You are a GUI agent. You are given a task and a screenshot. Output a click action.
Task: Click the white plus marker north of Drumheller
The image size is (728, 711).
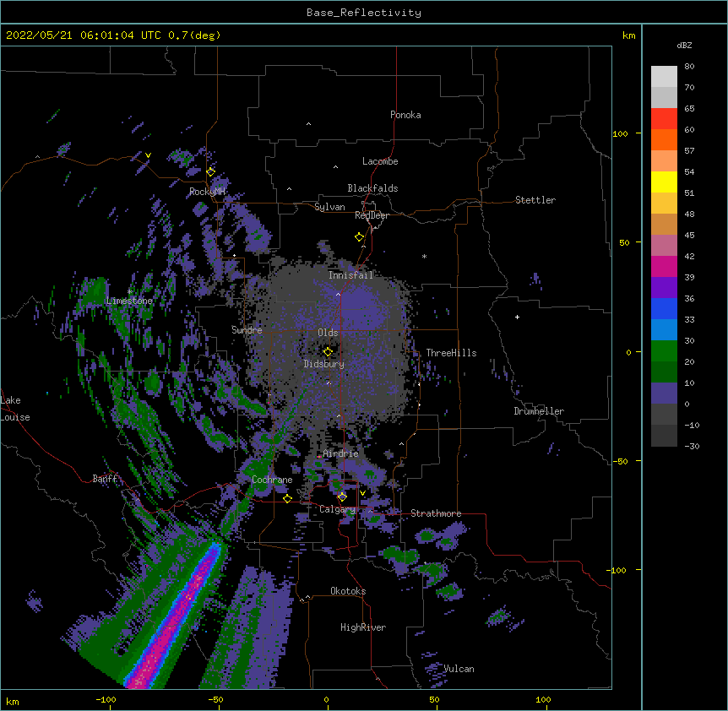click(517, 317)
